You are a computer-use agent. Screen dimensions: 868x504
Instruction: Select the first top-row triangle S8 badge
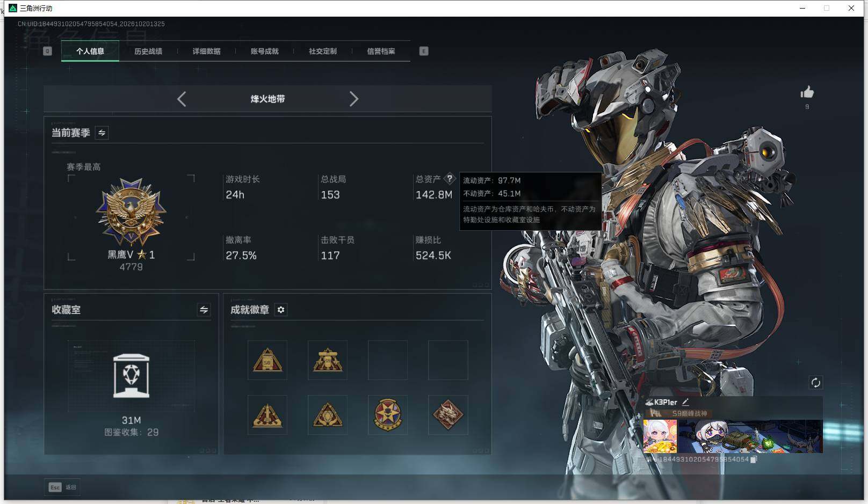pos(267,360)
